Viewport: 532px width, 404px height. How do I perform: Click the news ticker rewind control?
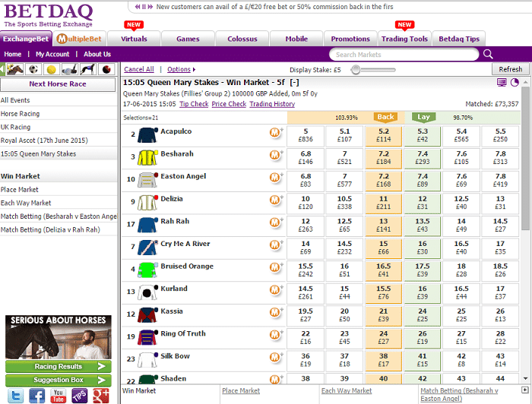click(x=138, y=7)
